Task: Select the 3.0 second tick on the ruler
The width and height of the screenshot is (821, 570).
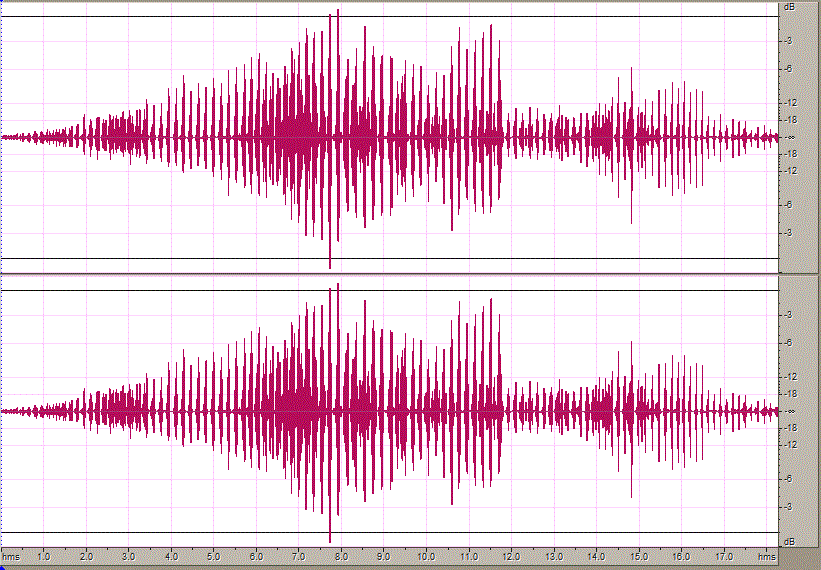Action: (129, 556)
